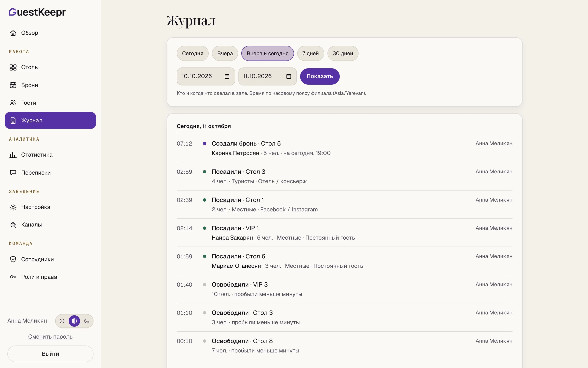Click the Посадили · Стол 6 entry
The width and height of the screenshot is (588, 368).
pyautogui.click(x=345, y=261)
